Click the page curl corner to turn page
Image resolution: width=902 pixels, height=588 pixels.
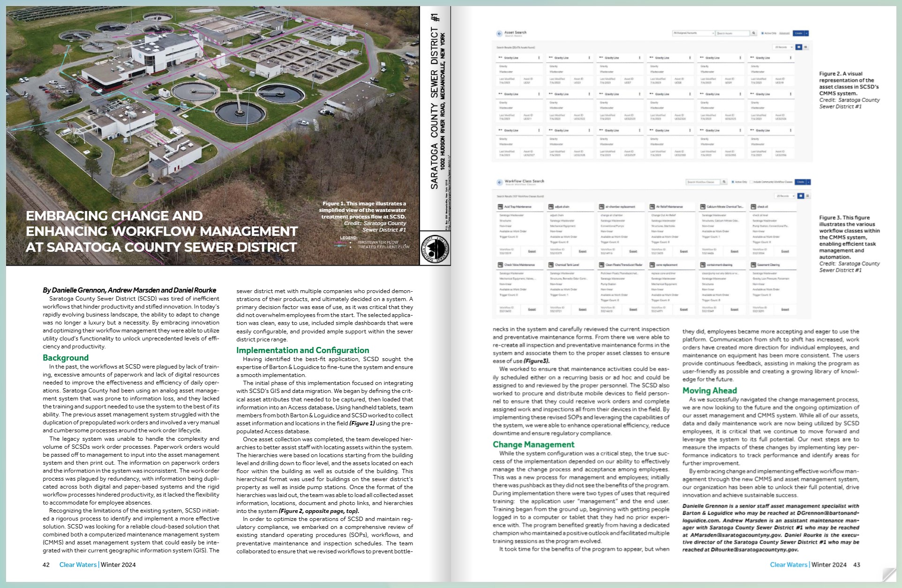pyautogui.click(x=889, y=574)
